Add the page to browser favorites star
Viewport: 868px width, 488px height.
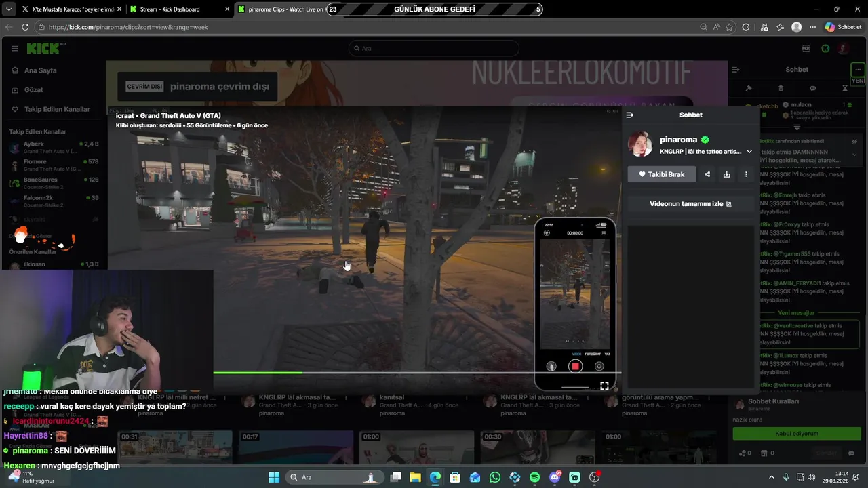click(729, 27)
